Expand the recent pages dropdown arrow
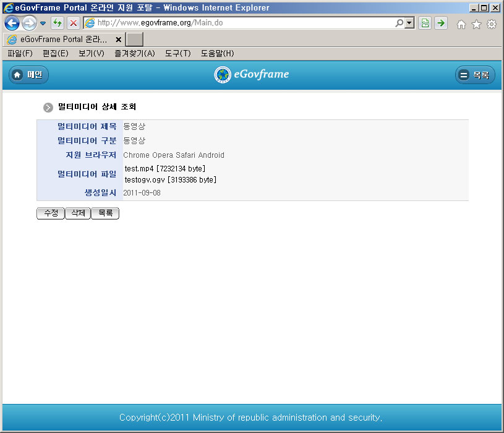The image size is (504, 433). [43, 24]
